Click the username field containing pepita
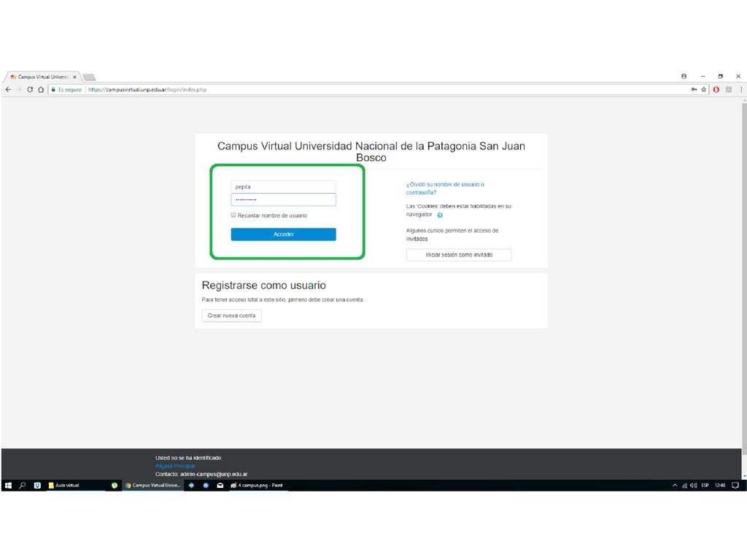Image resolution: width=747 pixels, height=560 pixels. tap(284, 187)
